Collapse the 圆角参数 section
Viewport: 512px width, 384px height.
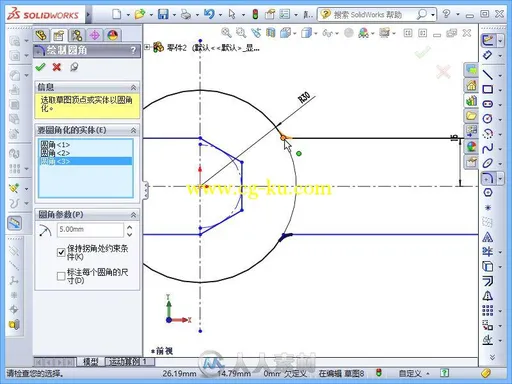133,215
